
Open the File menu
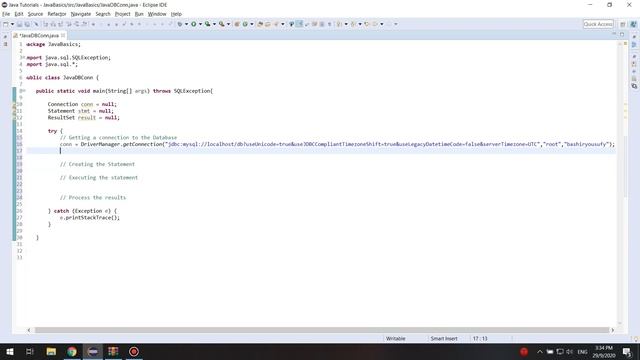point(6,14)
